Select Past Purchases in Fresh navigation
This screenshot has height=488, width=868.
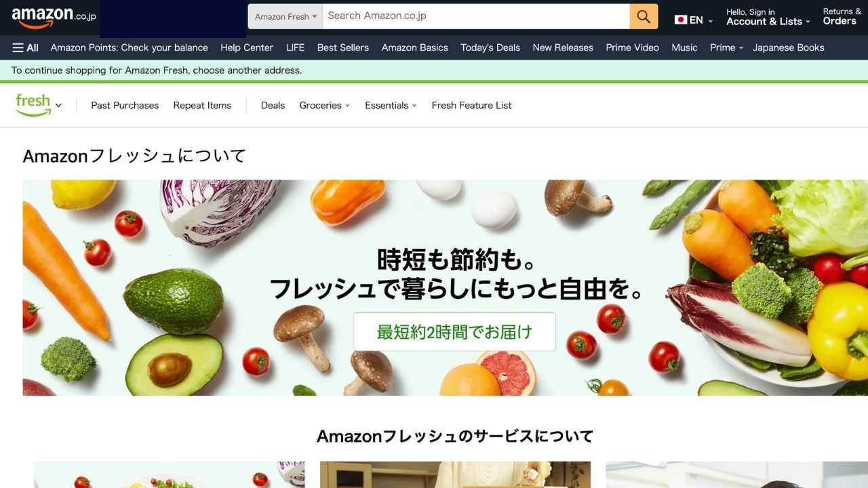point(125,105)
